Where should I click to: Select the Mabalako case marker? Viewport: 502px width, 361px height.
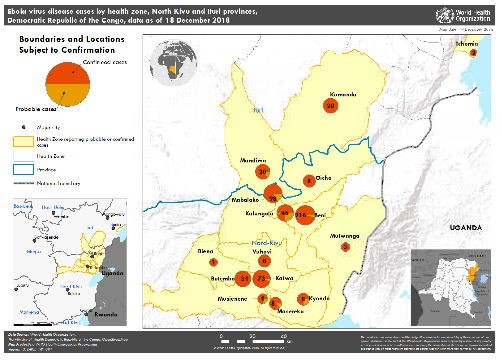[273, 194]
